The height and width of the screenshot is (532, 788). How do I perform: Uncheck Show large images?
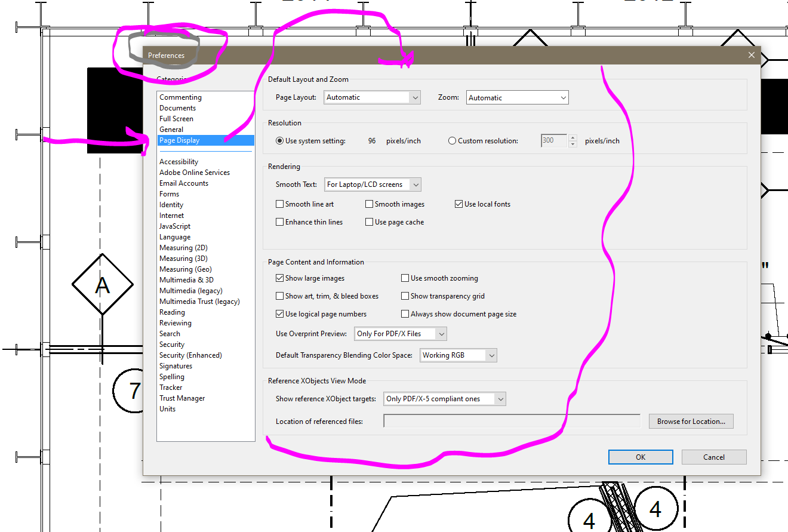tap(279, 278)
